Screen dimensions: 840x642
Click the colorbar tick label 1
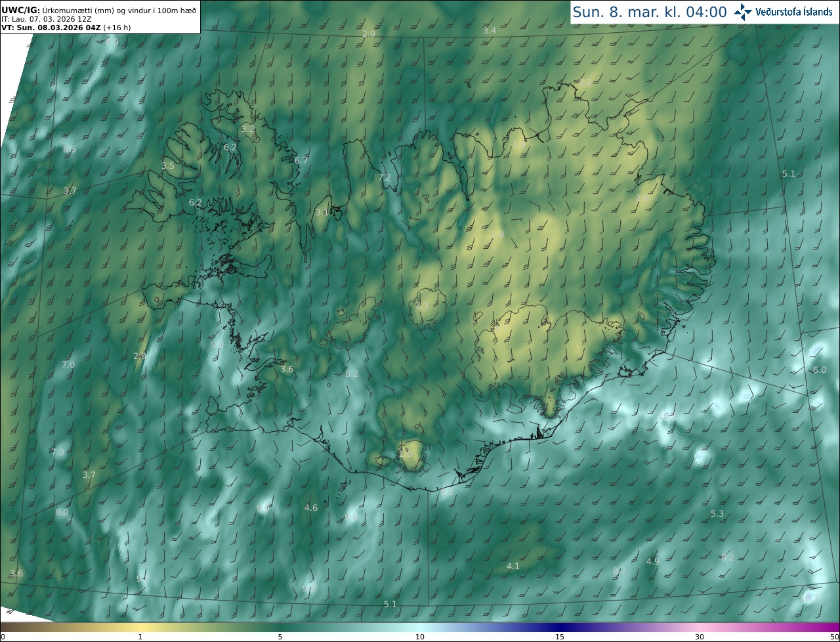click(140, 637)
